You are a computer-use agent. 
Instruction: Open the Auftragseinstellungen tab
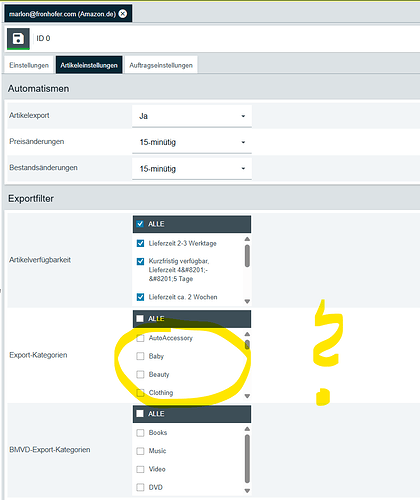tap(161, 65)
